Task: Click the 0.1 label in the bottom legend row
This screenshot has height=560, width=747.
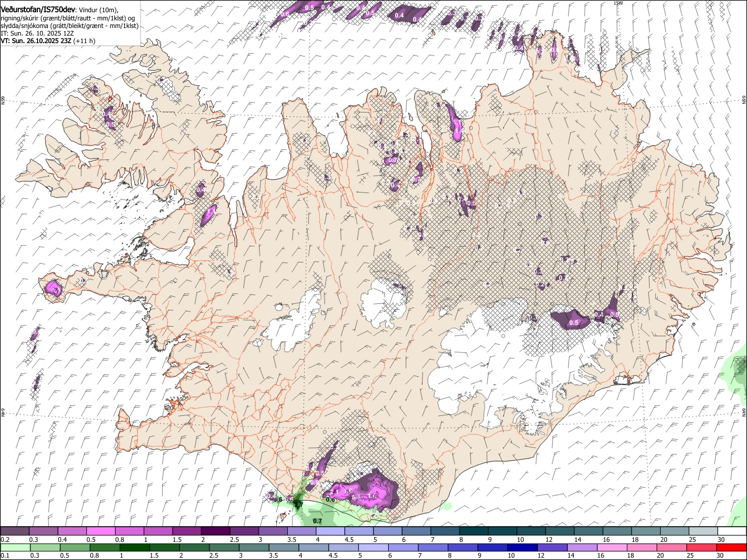Action: click(5, 555)
